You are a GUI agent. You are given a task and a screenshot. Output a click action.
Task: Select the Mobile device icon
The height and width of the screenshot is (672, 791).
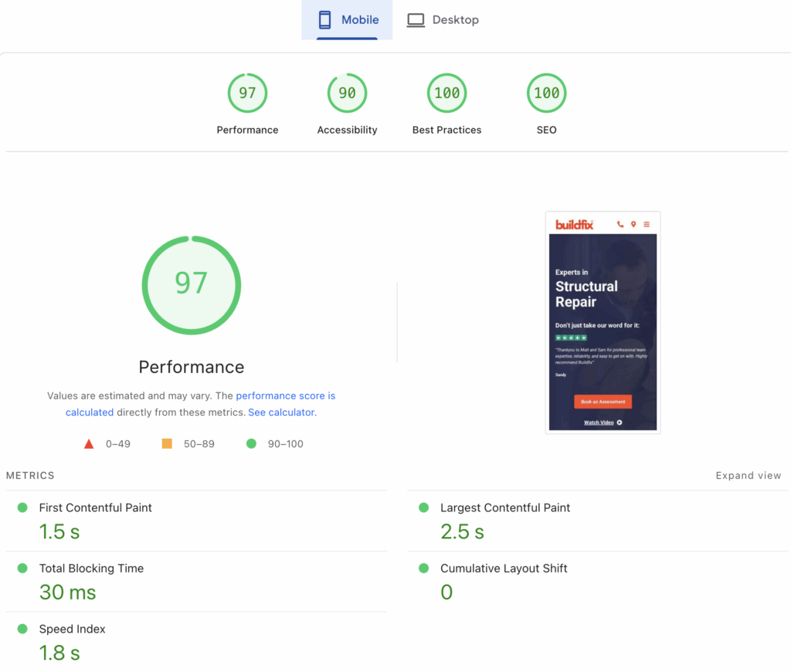324,19
